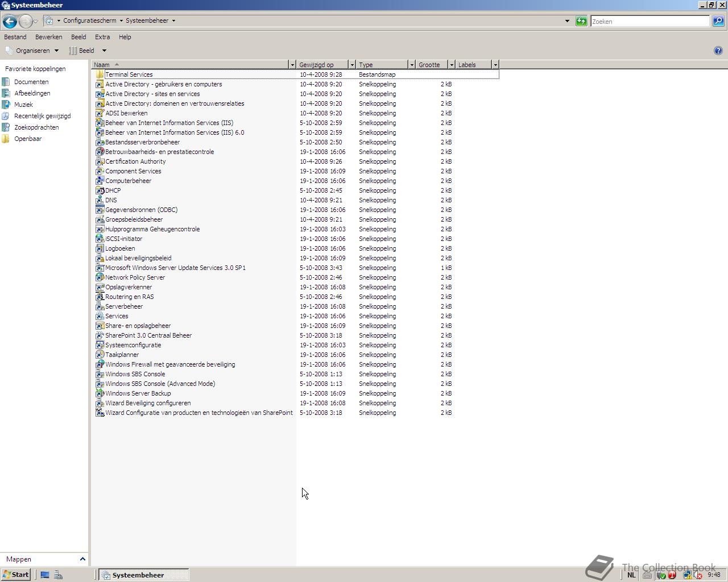This screenshot has height=582, width=728.
Task: Select the Services shortcut icon
Action: tap(100, 316)
